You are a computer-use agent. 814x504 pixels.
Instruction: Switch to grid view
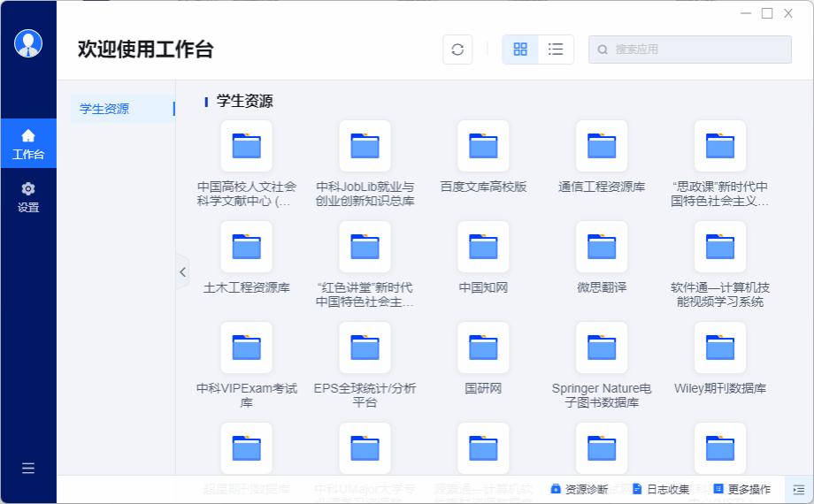tap(520, 50)
